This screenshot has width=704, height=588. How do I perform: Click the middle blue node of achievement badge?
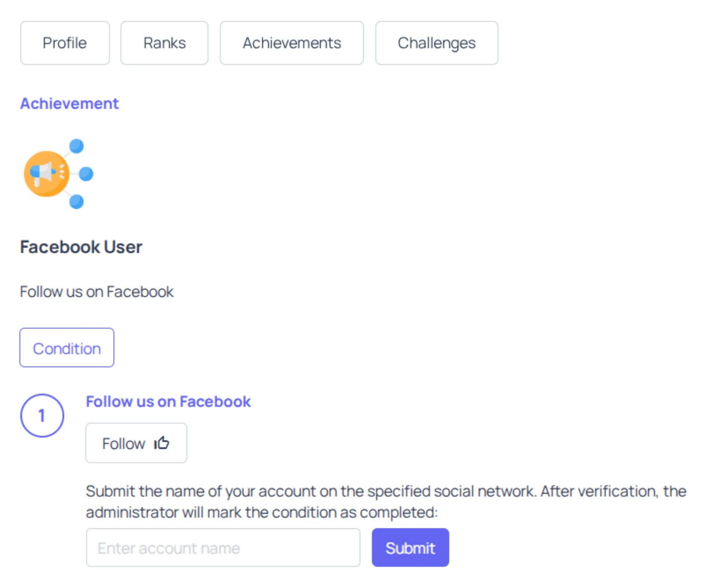tap(86, 174)
